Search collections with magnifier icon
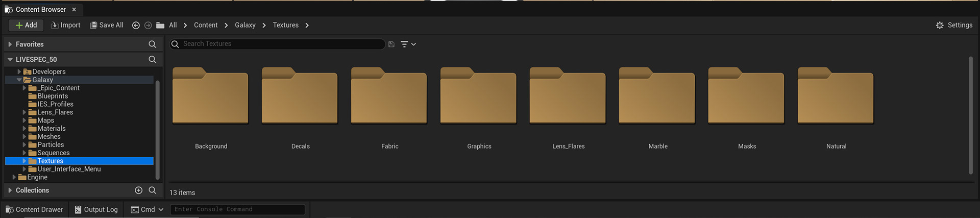The image size is (980, 218). [152, 190]
